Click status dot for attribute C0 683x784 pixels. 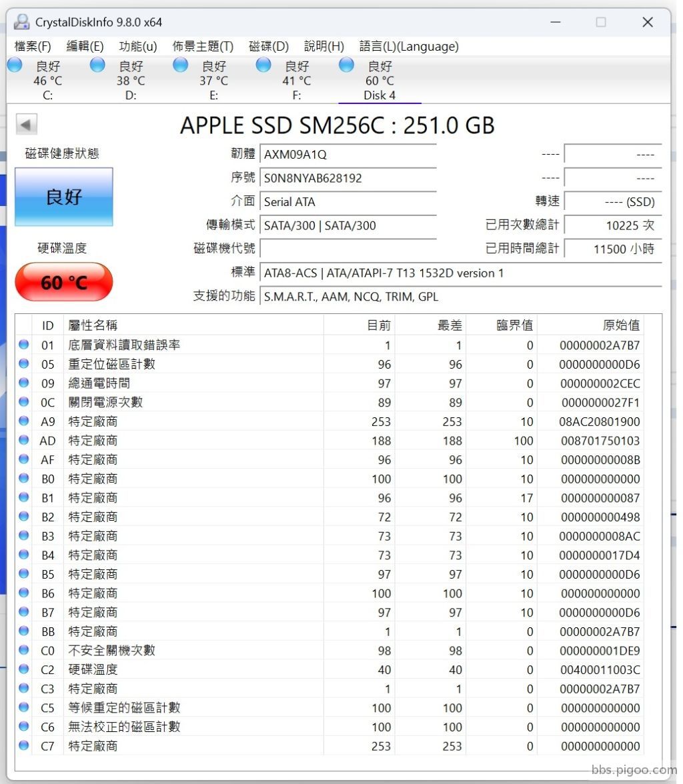[23, 650]
